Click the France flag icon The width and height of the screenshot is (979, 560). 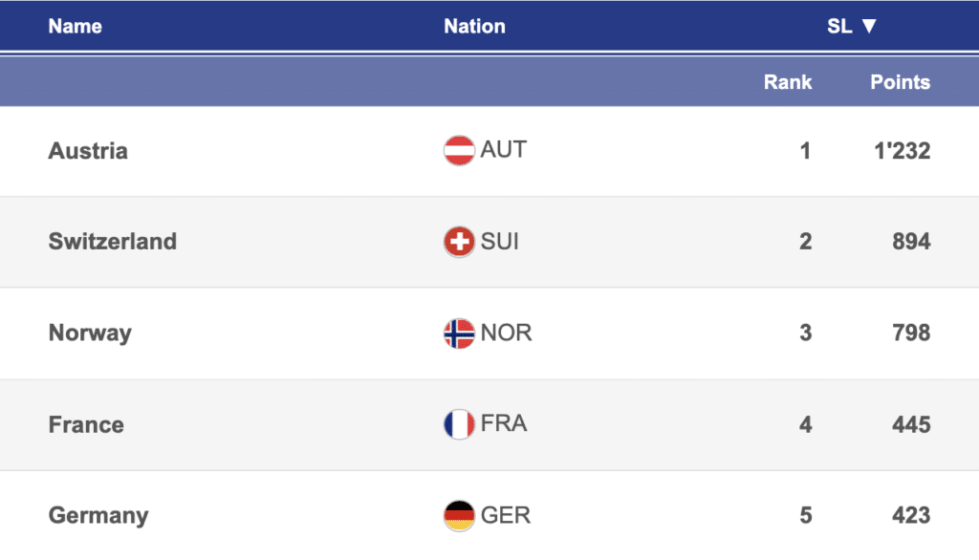coord(459,424)
